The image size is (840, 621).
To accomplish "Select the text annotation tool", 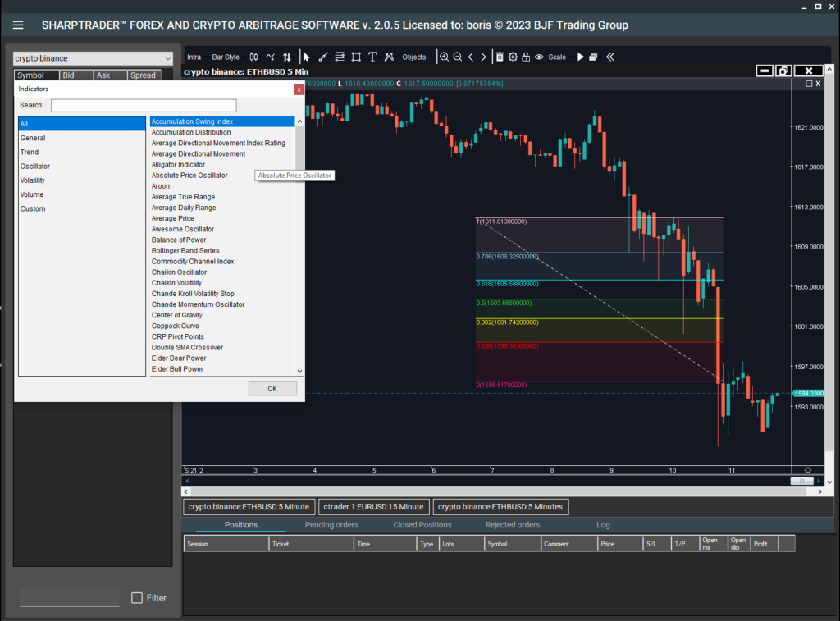I will [372, 57].
